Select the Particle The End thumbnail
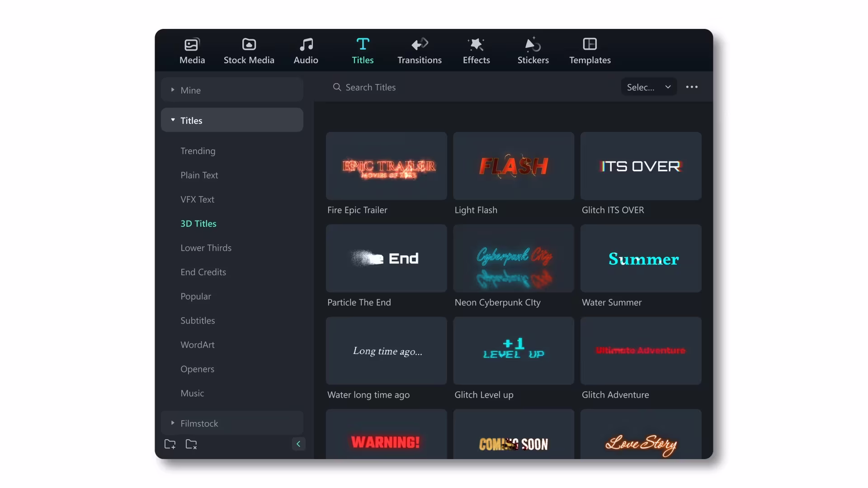This screenshot has width=868, height=488. click(x=387, y=258)
